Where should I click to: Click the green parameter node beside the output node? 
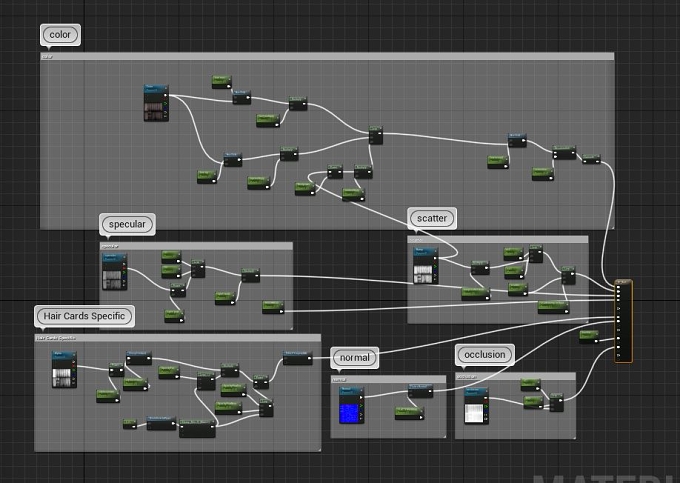pyautogui.click(x=589, y=336)
